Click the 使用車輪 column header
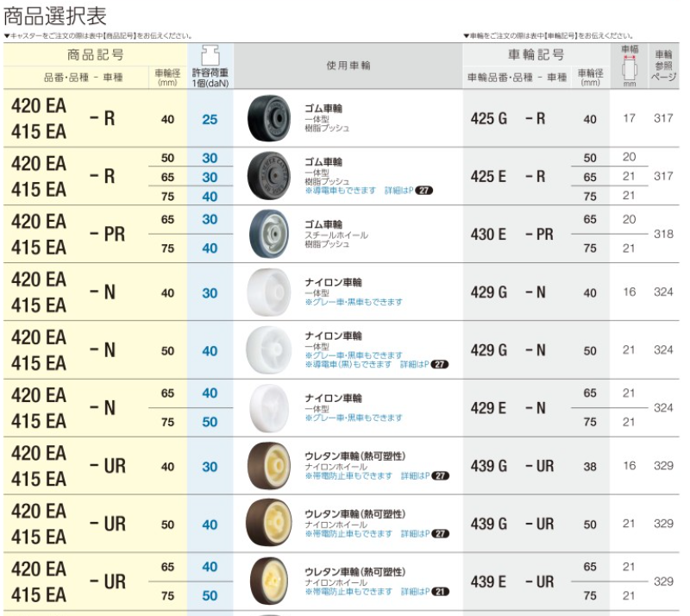The image size is (690, 616). (348, 66)
